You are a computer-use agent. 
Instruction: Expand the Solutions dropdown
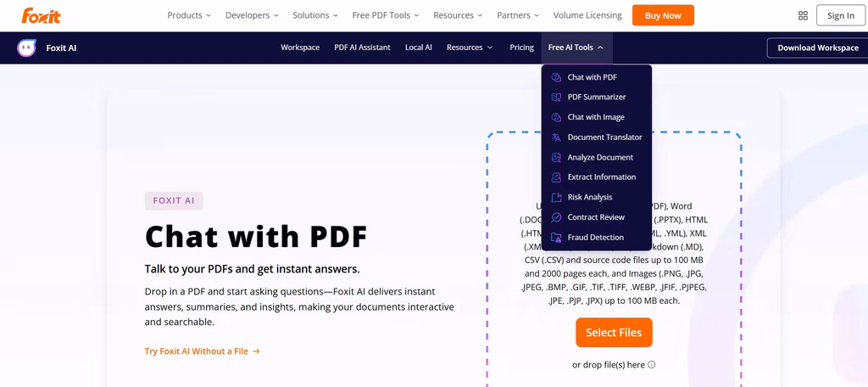tap(315, 15)
